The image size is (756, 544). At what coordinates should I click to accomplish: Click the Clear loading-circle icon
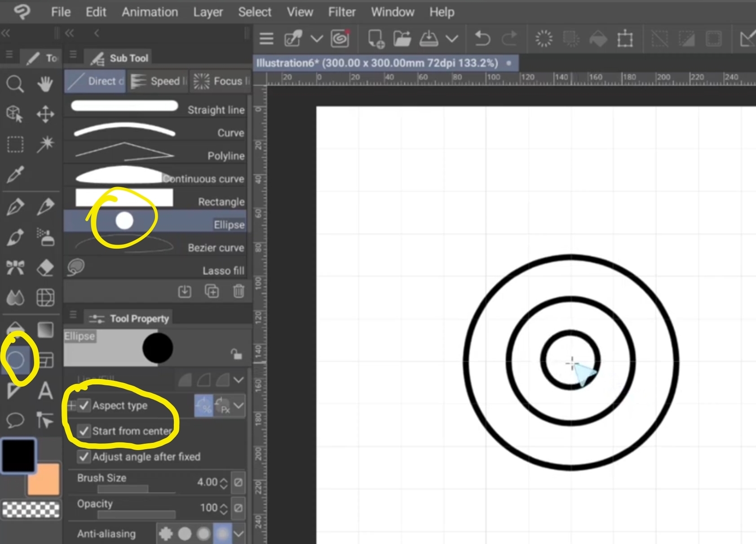tap(544, 39)
